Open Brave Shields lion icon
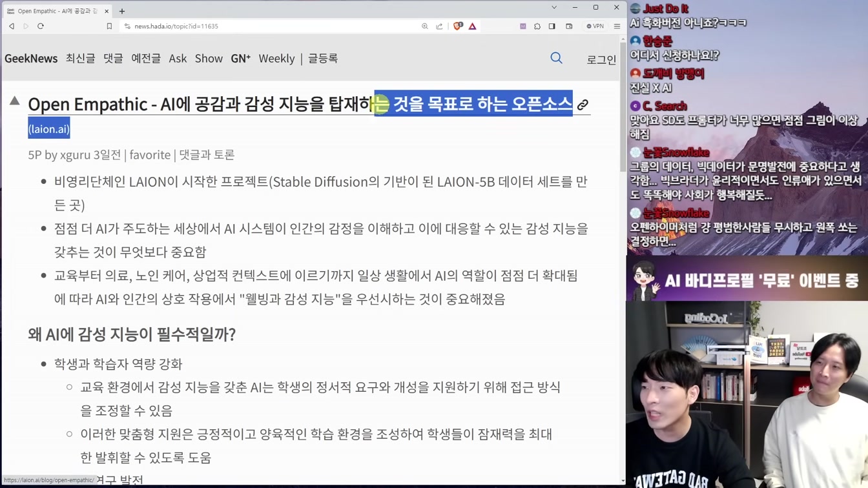Screen dimensions: 868x488 pos(457,26)
